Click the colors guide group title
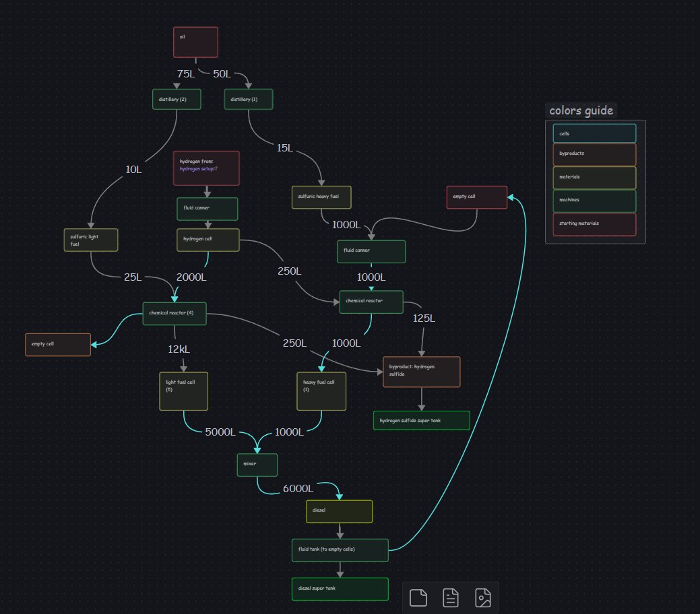Viewport: 700px width, 614px height. (581, 110)
